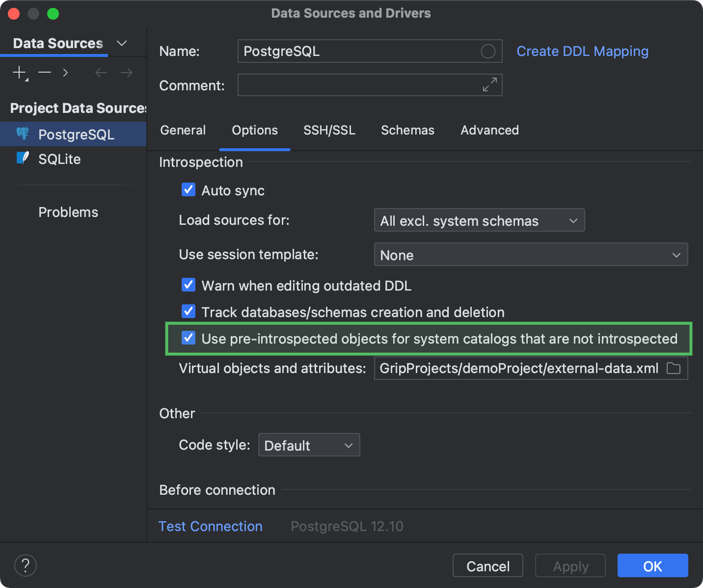Open help using the question mark icon

coord(26,565)
